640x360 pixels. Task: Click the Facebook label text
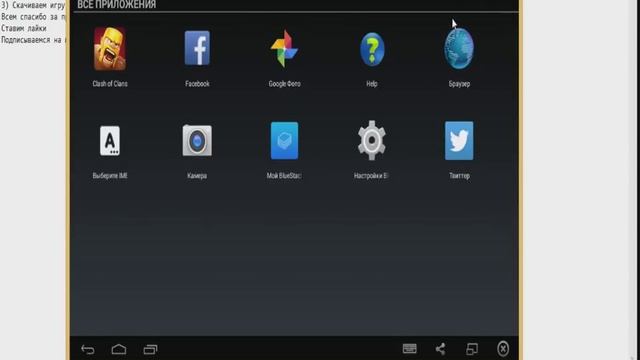click(x=197, y=84)
